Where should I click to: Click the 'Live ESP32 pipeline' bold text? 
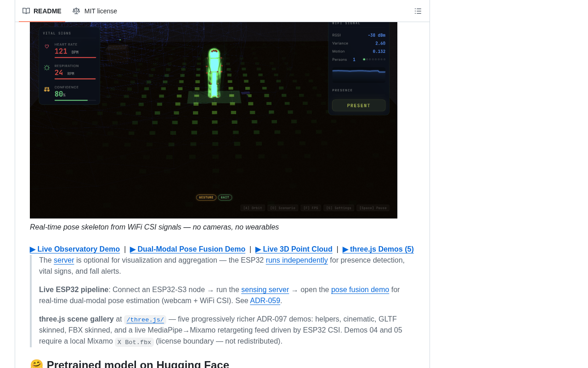(73, 290)
